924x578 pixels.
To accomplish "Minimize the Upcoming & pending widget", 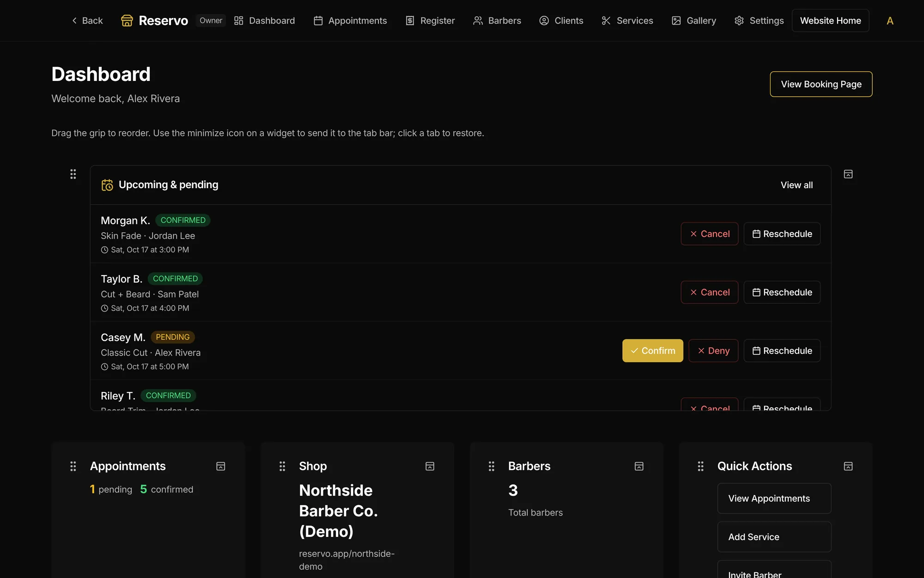I will pos(848,174).
